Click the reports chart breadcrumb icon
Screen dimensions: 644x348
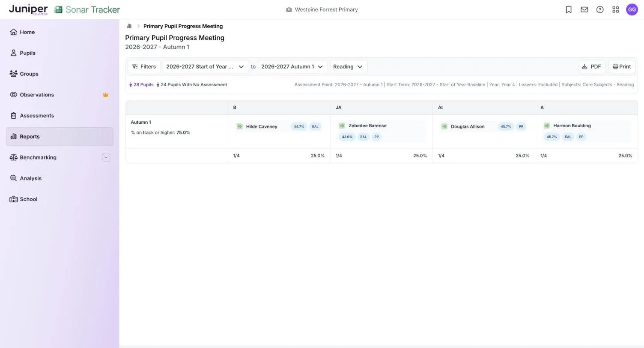pyautogui.click(x=129, y=26)
